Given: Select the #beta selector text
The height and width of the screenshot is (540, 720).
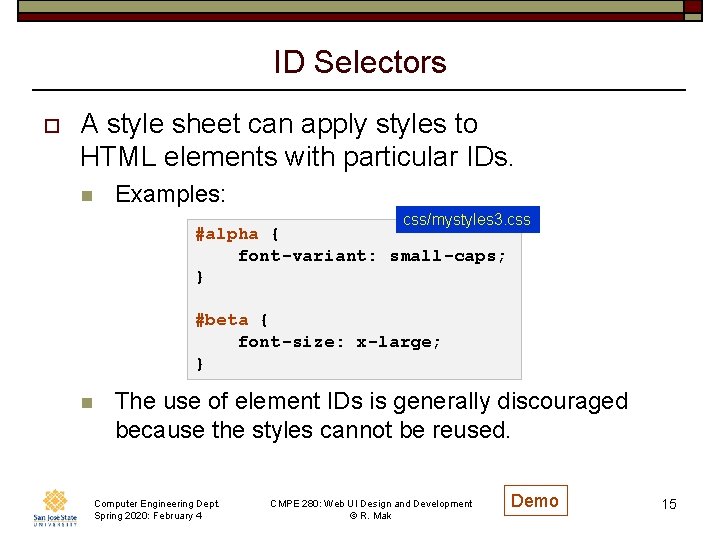Looking at the screenshot, I should pos(221,320).
